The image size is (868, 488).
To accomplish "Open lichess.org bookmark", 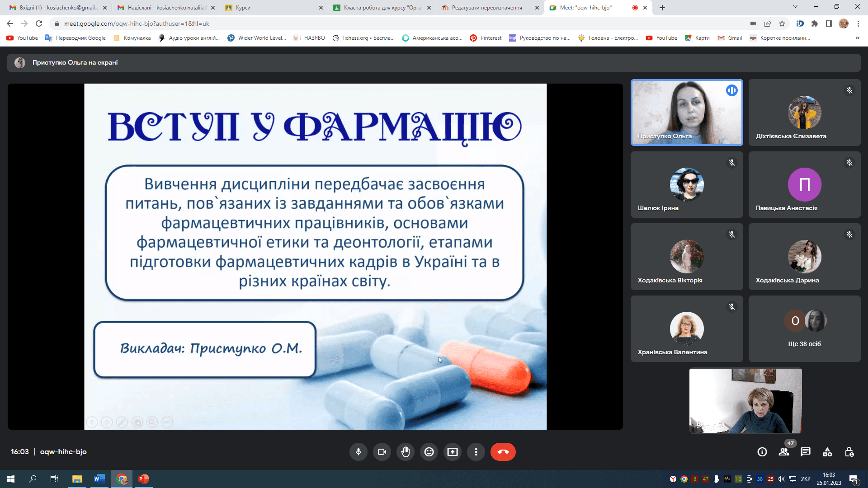I will click(x=363, y=38).
